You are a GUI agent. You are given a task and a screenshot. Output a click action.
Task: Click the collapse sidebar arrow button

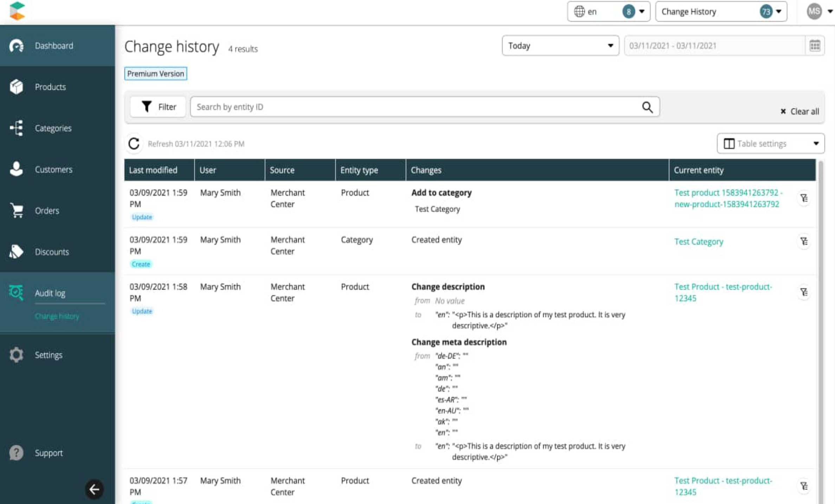point(94,489)
